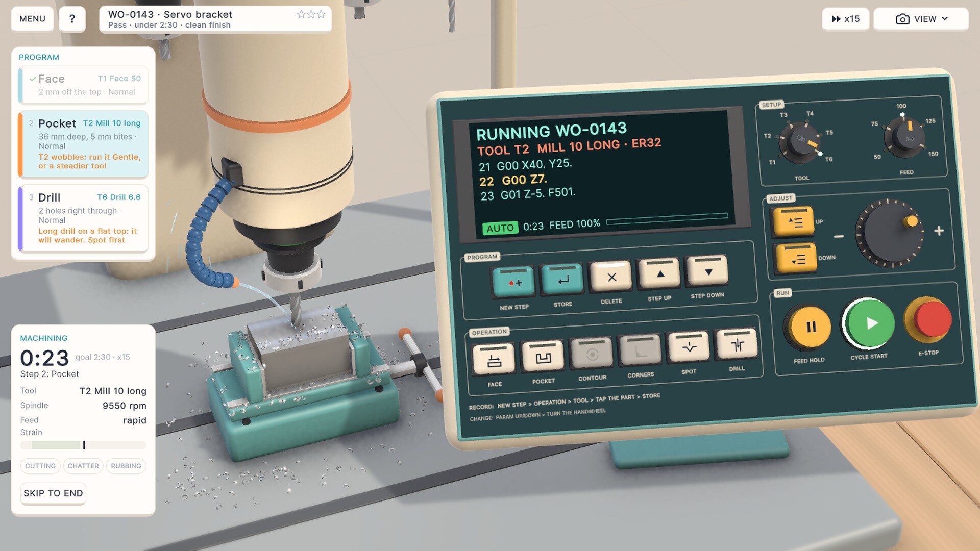The width and height of the screenshot is (980, 551).
Task: Click the adjust handwheel dial
Action: tap(890, 234)
